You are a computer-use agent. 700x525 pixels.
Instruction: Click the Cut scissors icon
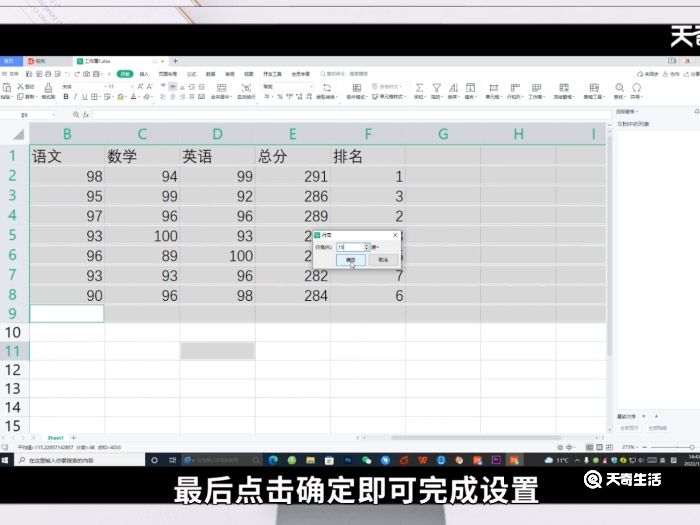point(20,86)
